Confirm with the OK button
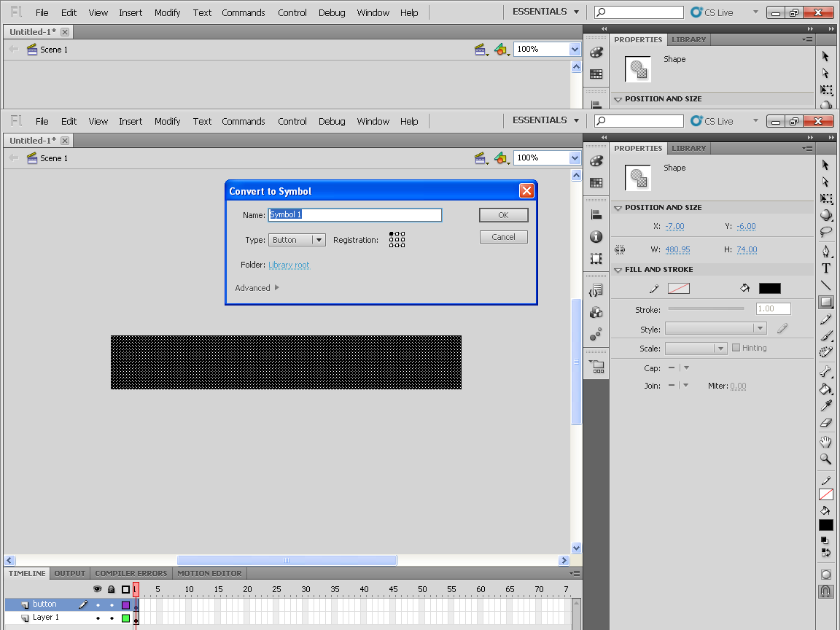This screenshot has width=840, height=630. pos(504,215)
